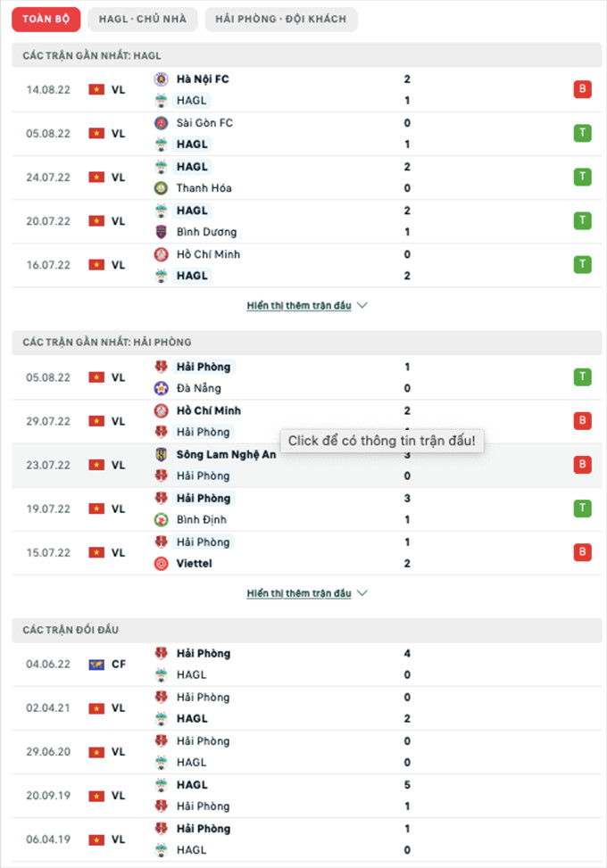The image size is (607, 868).
Task: Expand more Hải Phòng matches via chevron
Action: (362, 593)
